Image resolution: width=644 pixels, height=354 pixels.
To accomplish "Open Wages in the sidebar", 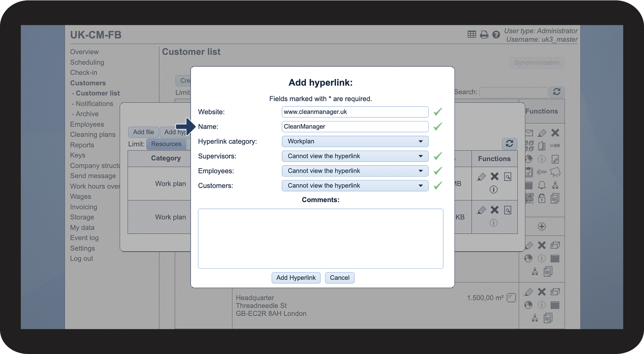I will tap(81, 197).
